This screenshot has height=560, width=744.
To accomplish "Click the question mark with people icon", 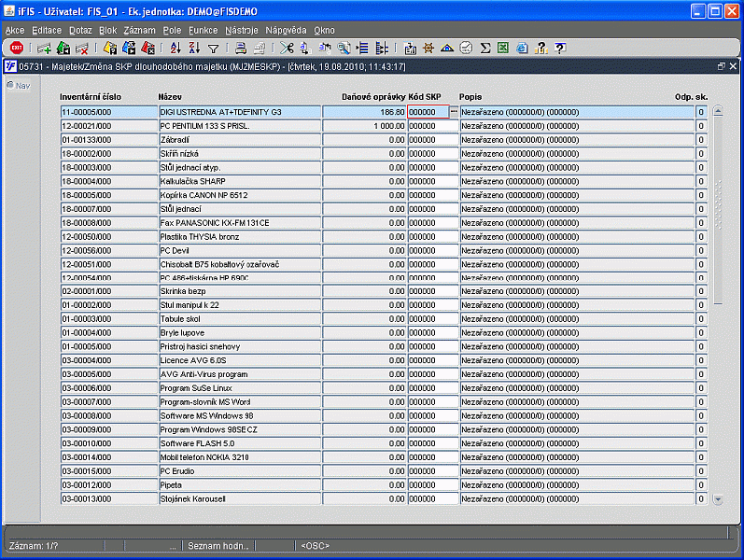I will coord(540,48).
